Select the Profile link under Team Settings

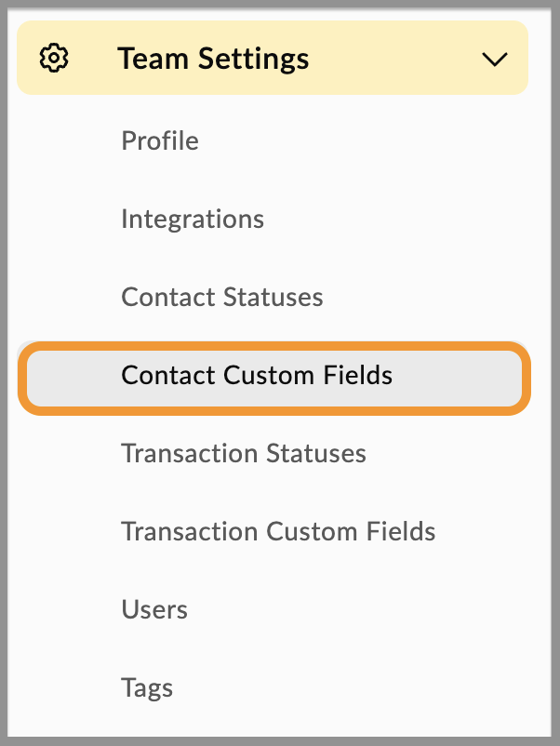pos(159,141)
